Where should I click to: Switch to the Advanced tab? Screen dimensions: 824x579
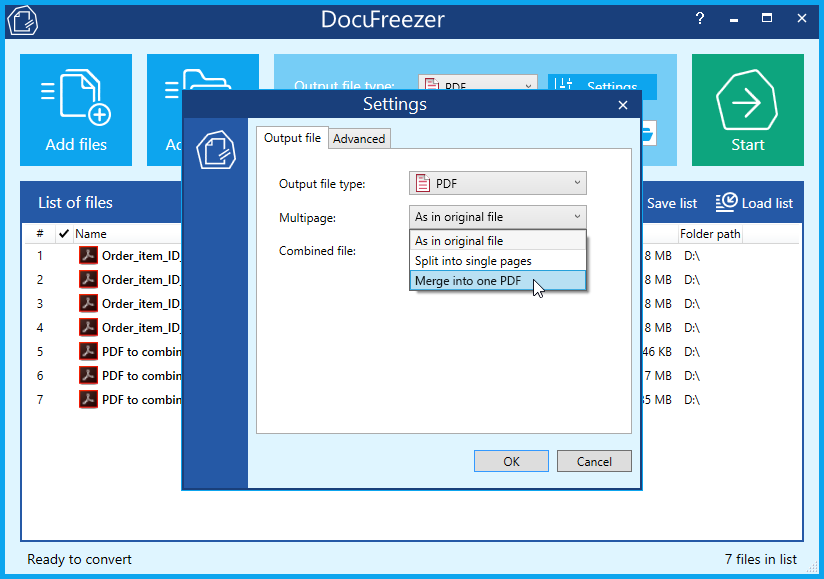pyautogui.click(x=359, y=138)
